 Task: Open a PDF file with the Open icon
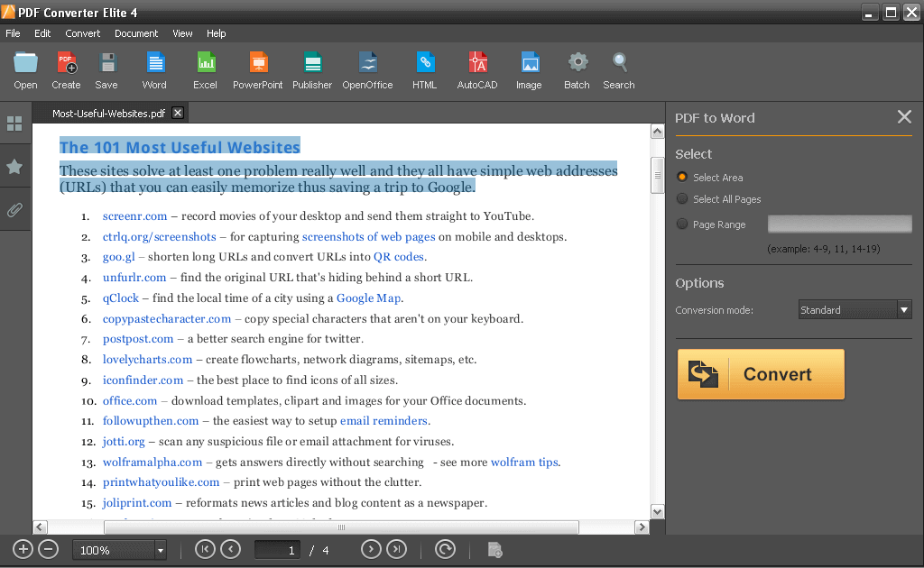click(25, 70)
